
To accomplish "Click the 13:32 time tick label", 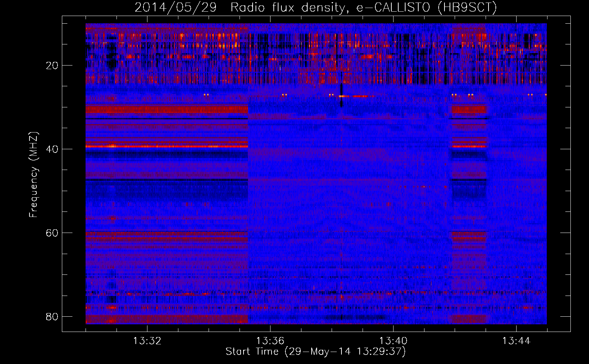I will 147,341.
